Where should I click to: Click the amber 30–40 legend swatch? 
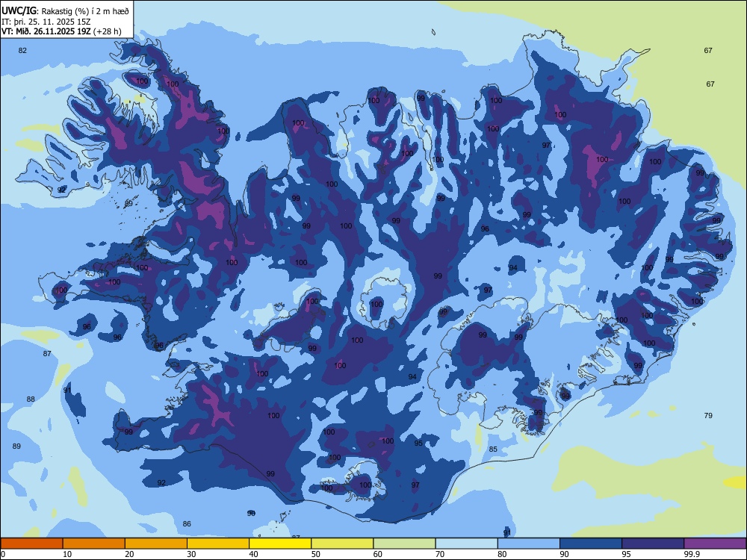218,544
